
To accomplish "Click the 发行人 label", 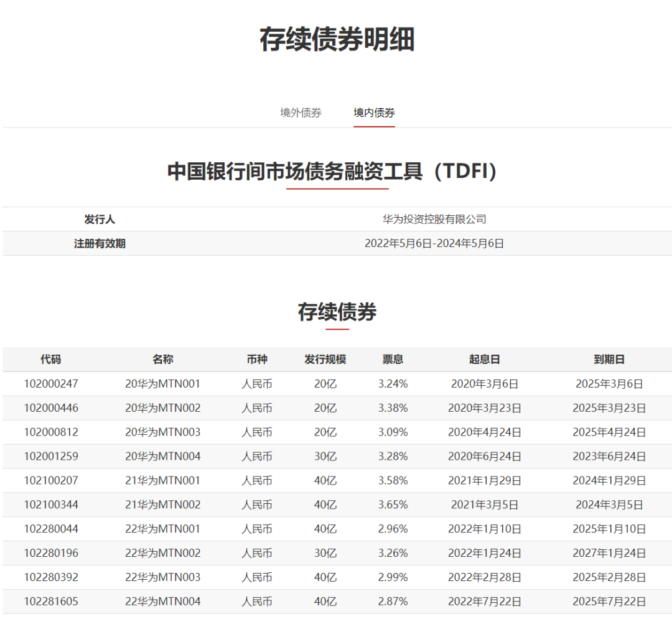I will [x=100, y=220].
